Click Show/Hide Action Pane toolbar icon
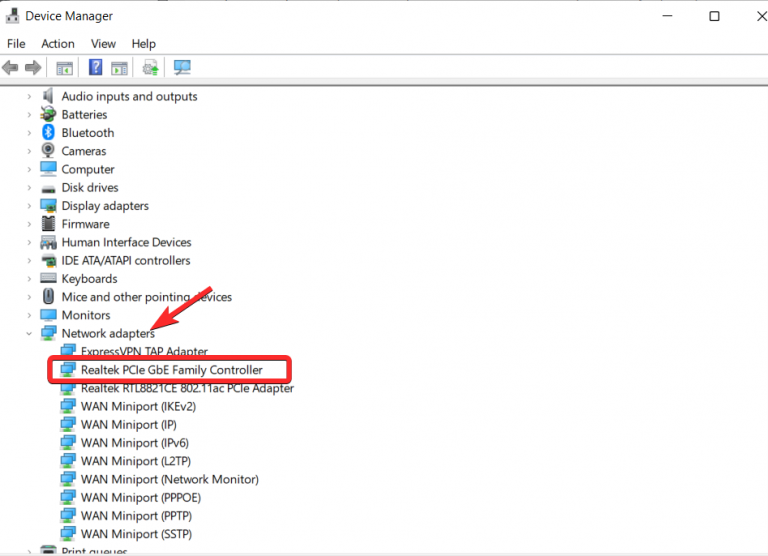Image resolution: width=768 pixels, height=556 pixels. coord(119,68)
